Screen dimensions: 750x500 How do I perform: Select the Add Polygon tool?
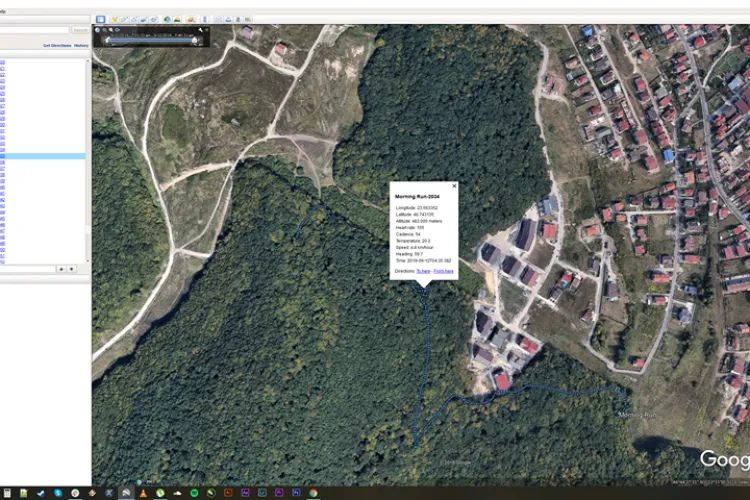point(124,19)
